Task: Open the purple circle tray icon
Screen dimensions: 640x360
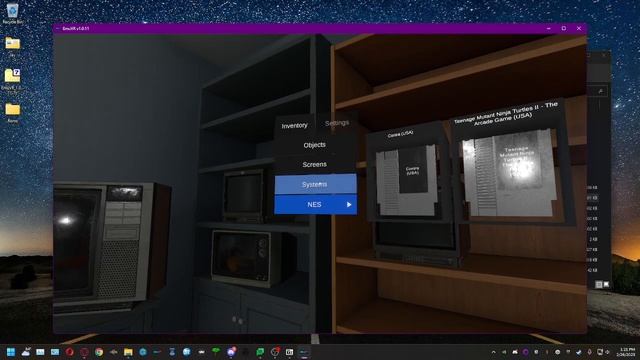Action: [525, 352]
